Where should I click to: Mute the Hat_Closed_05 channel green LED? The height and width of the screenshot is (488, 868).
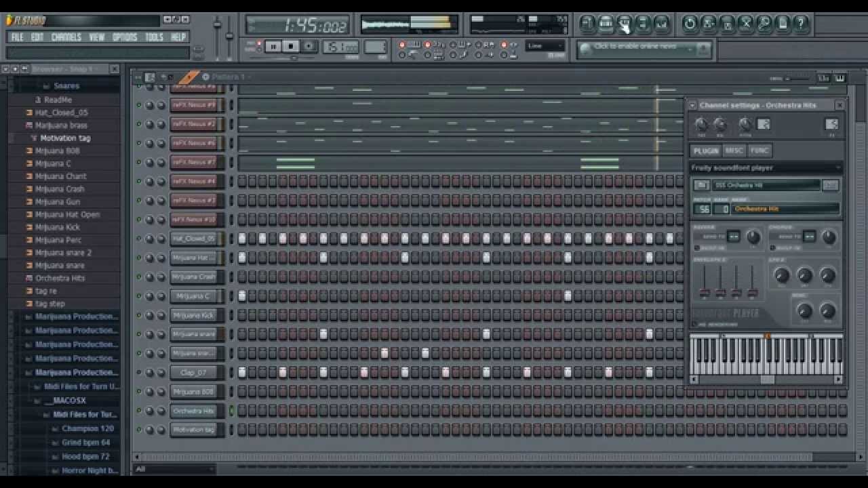139,239
